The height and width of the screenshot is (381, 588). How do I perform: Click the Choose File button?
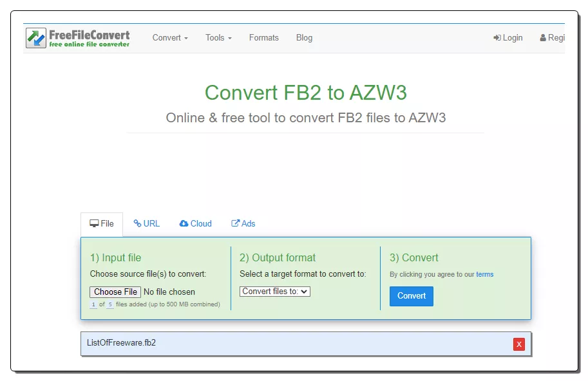click(115, 292)
